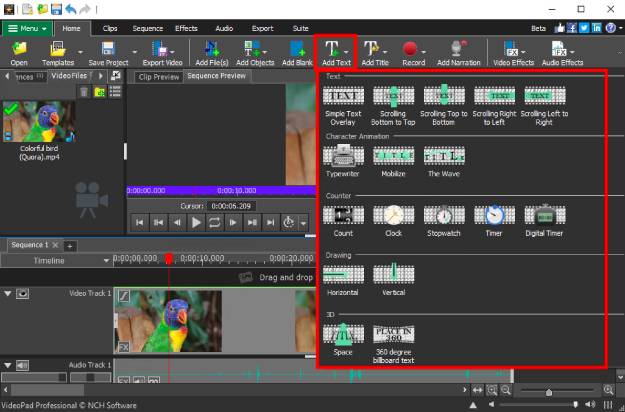Collapse Audio Track 1 triangle

[8, 365]
